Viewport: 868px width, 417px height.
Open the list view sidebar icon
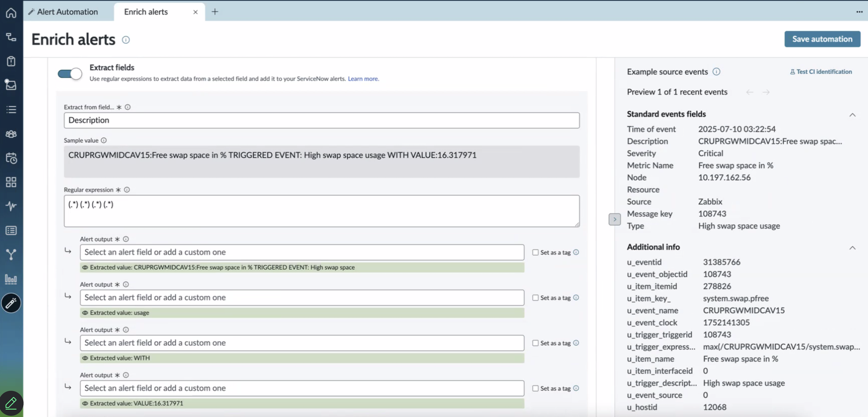pos(11,109)
